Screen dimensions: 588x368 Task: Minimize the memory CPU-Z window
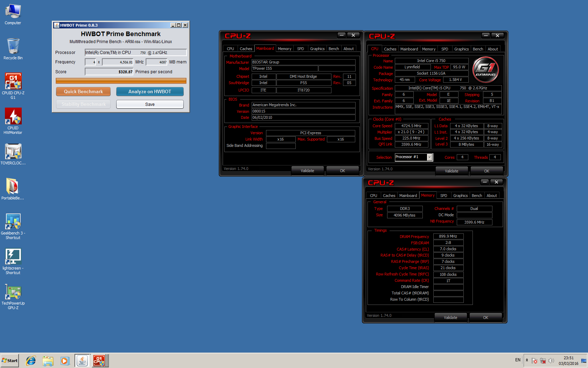(x=485, y=182)
